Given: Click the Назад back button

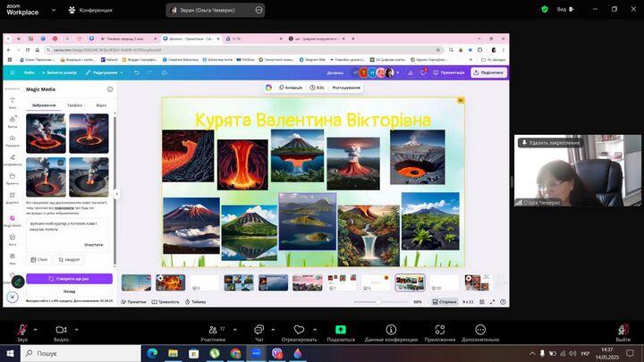Looking at the screenshot, I should (70, 291).
